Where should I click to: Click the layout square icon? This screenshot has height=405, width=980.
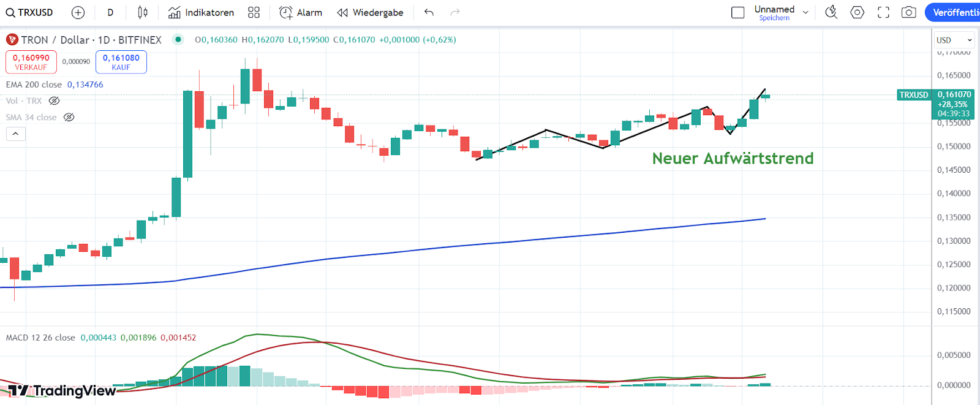pos(738,12)
